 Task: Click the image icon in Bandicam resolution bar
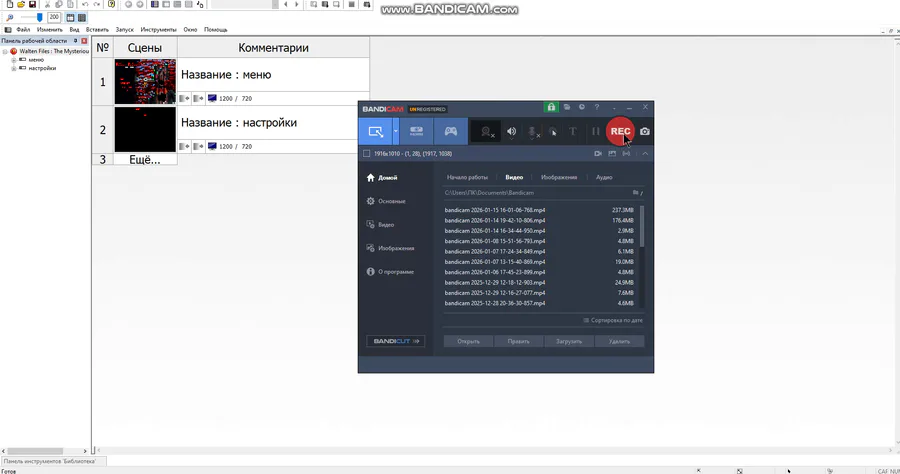click(x=612, y=154)
